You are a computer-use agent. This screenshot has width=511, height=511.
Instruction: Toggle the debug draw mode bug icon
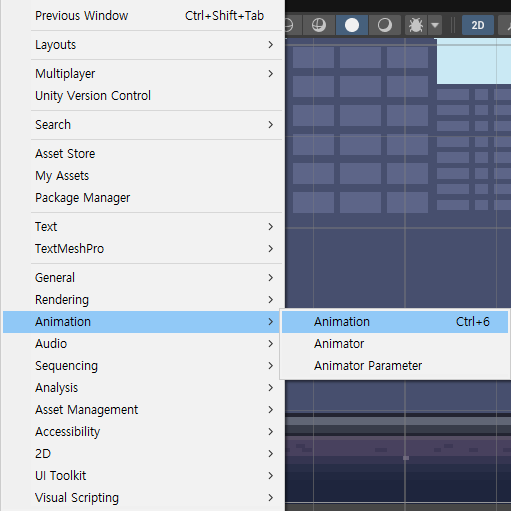(416, 25)
